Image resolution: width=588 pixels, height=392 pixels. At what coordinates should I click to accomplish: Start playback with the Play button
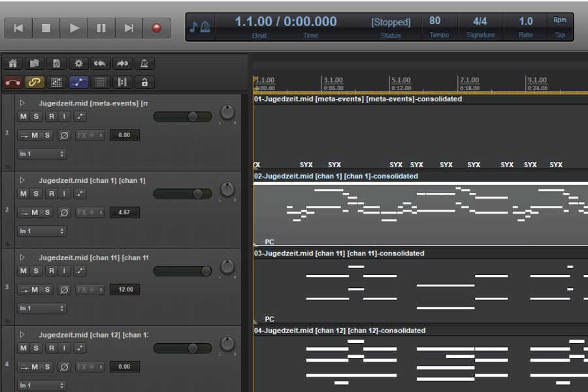74,28
